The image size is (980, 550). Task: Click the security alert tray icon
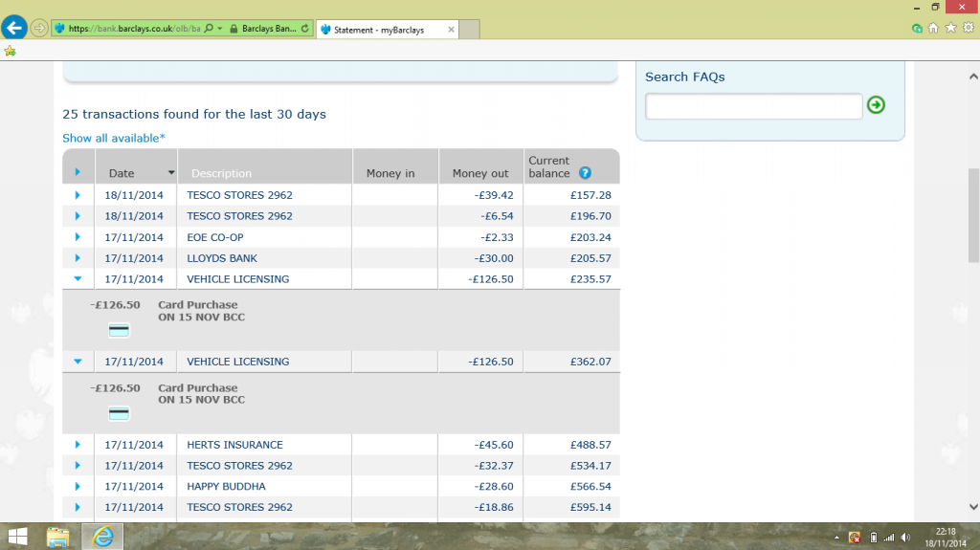pos(855,538)
